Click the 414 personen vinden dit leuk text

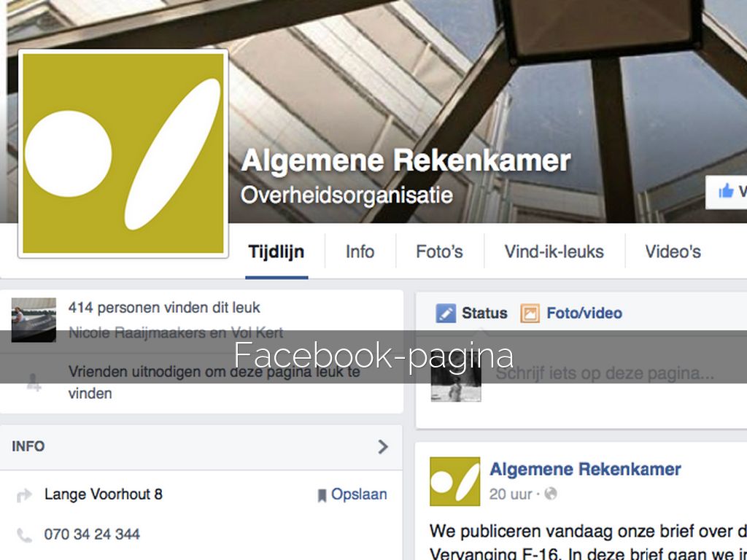[x=164, y=308]
